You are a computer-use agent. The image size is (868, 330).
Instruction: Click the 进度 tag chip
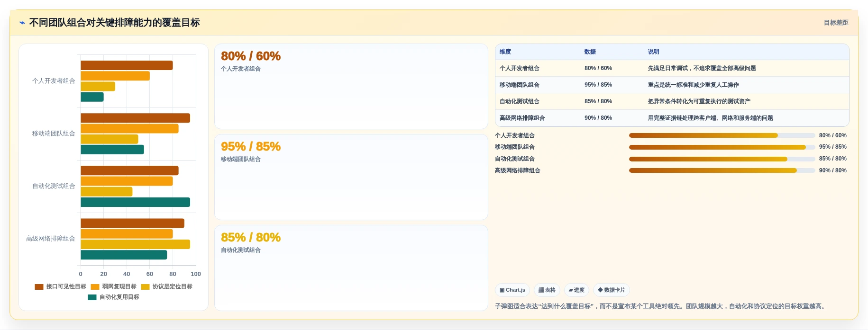click(x=576, y=290)
